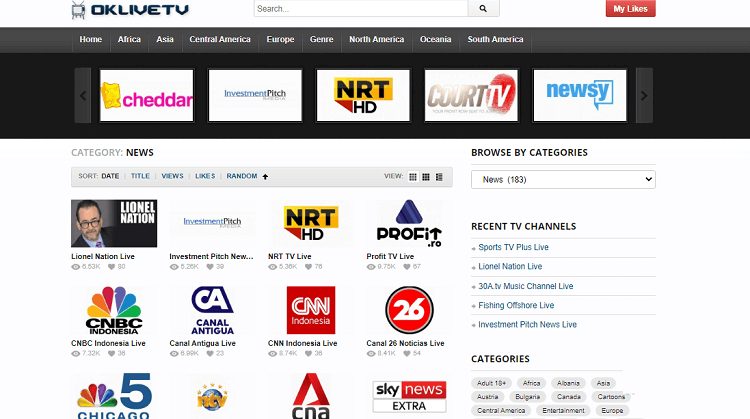Open the Oceania menu item
The width and height of the screenshot is (750, 419).
tap(436, 40)
